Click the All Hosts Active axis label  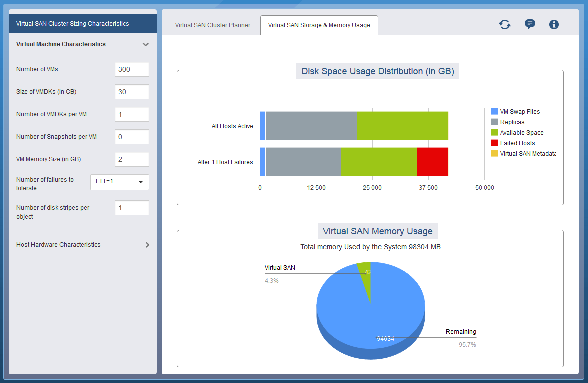tap(232, 126)
